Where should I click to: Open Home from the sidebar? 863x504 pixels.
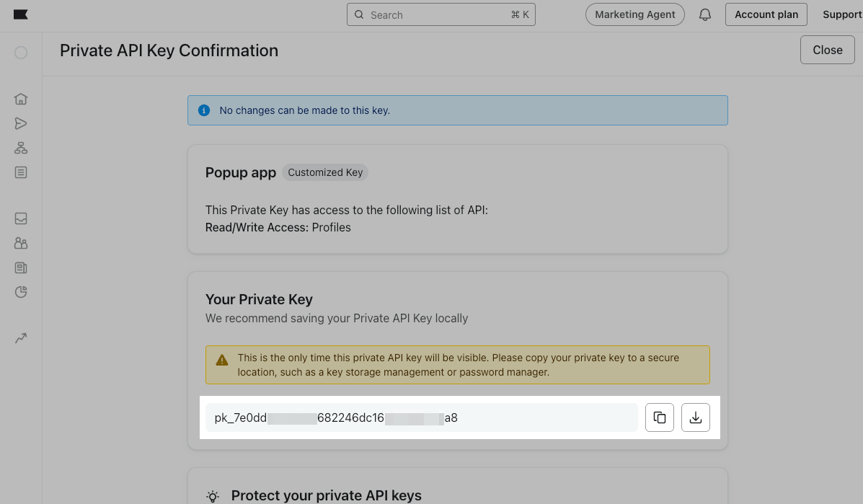(x=21, y=99)
